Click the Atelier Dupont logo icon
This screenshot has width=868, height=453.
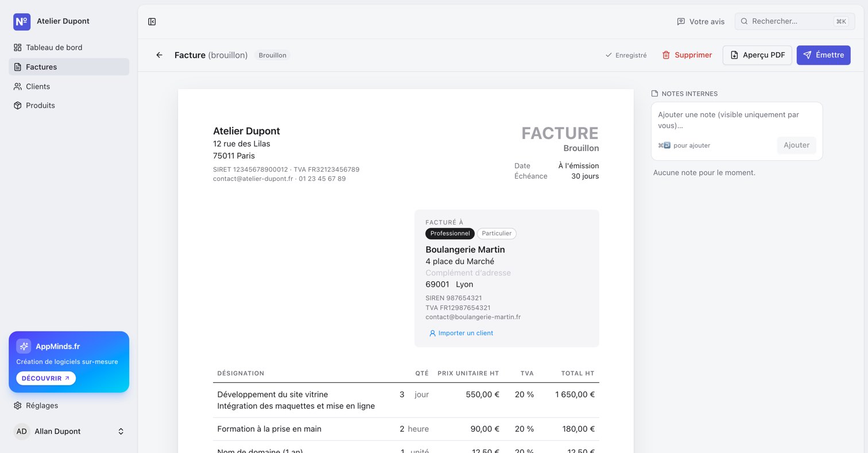(22, 21)
